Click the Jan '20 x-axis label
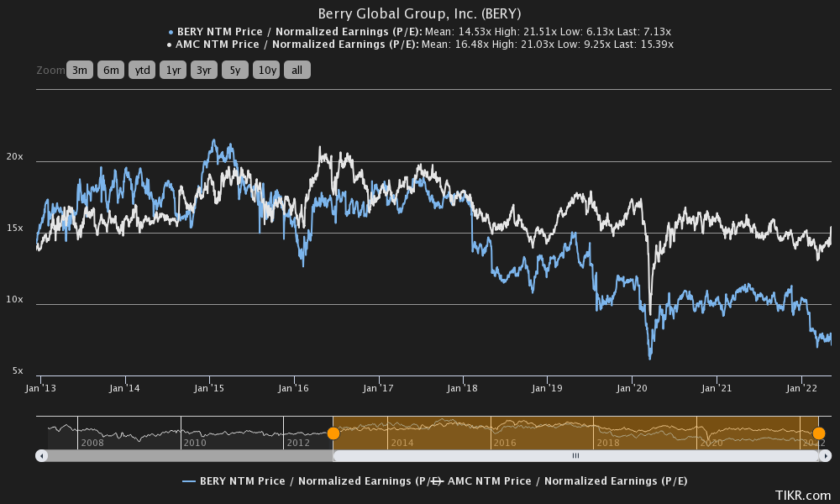The height and width of the screenshot is (504, 840). (632, 388)
